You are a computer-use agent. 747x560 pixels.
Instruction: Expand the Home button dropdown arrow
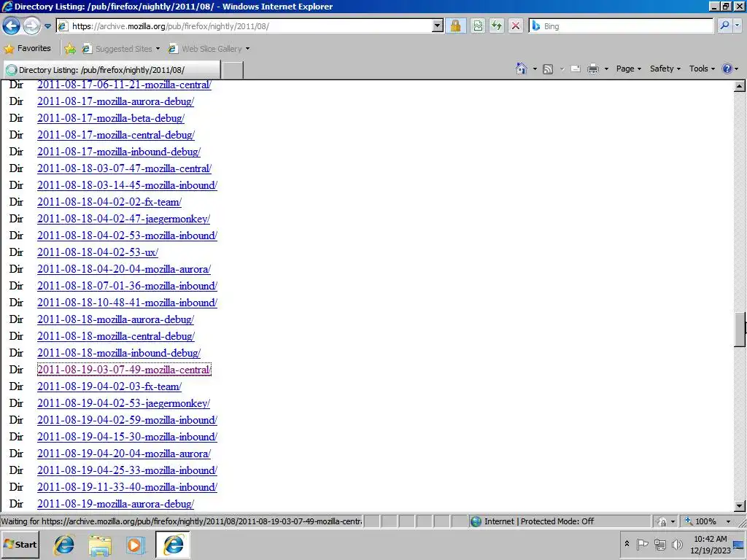coord(535,69)
